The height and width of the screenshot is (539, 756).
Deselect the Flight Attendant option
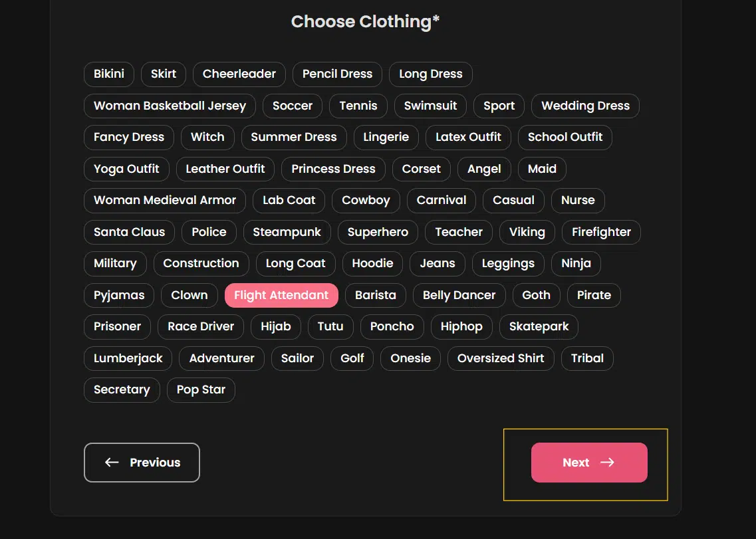point(281,295)
